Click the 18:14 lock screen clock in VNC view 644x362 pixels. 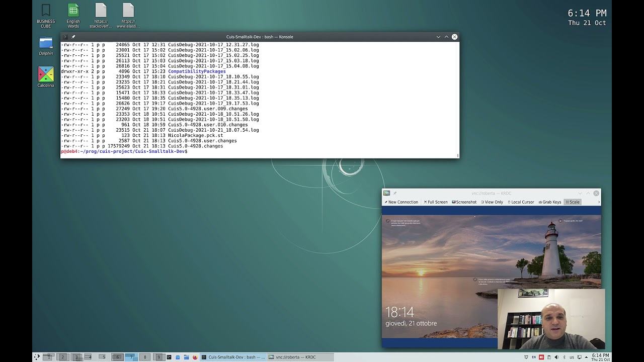[x=399, y=312]
